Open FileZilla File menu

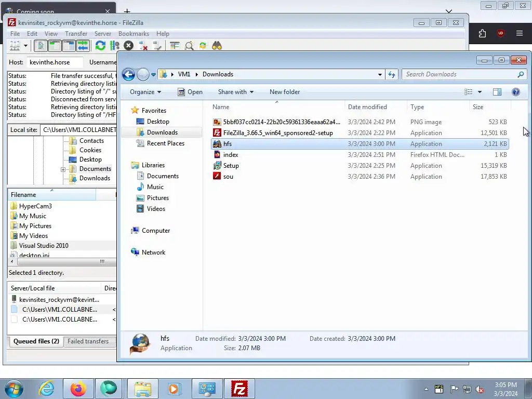(x=15, y=34)
